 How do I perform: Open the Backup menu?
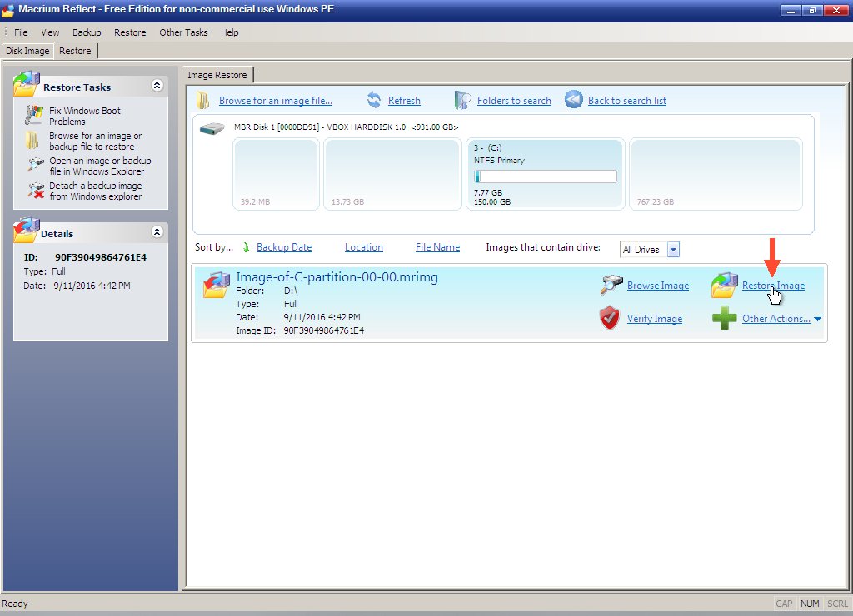coord(87,32)
